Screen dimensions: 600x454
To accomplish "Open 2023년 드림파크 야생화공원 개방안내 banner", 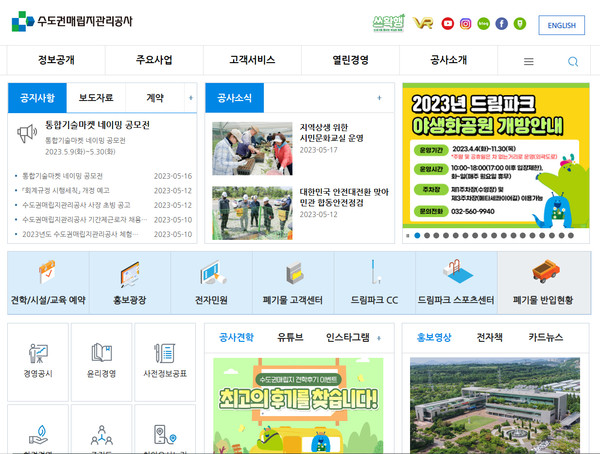I will click(496, 156).
